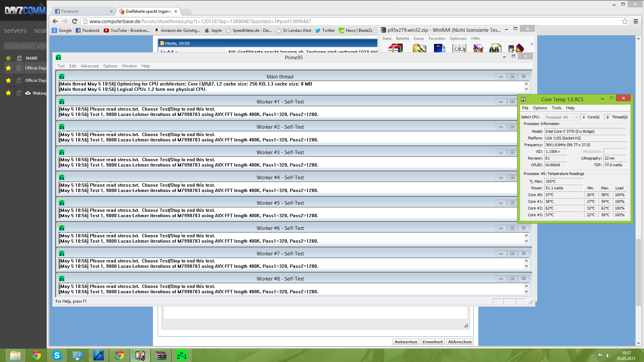
Task: Toggle favorite star on second Official DayZ server
Action: point(8,80)
